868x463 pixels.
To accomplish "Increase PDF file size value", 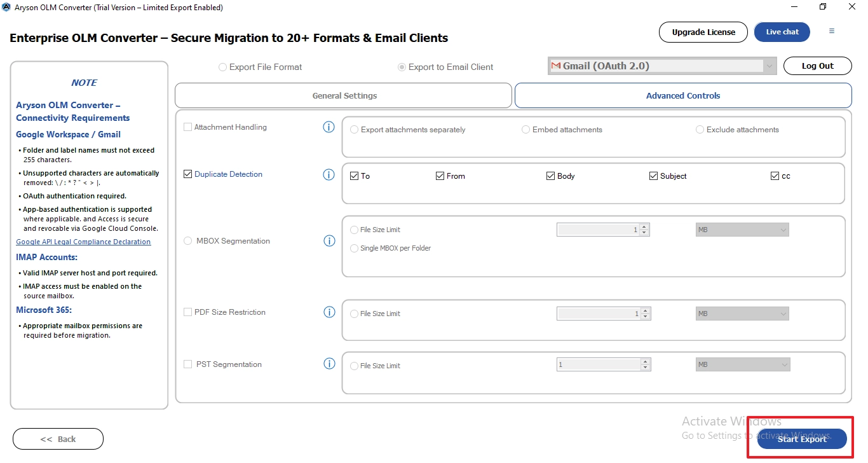I will (x=646, y=310).
